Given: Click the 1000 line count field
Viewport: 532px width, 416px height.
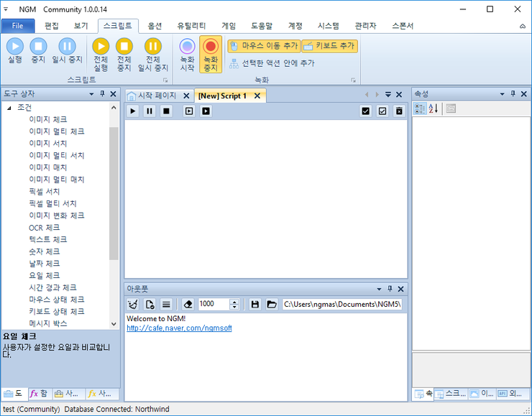Looking at the screenshot, I should pos(214,304).
